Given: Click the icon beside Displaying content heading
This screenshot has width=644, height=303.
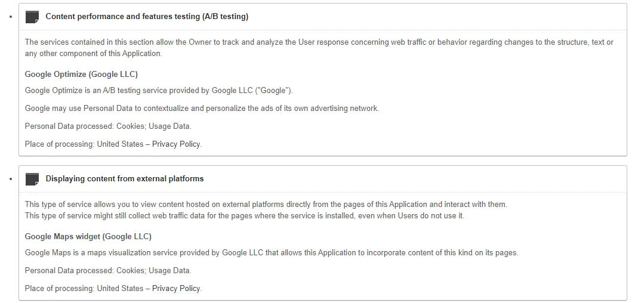Looking at the screenshot, I should 32,179.
